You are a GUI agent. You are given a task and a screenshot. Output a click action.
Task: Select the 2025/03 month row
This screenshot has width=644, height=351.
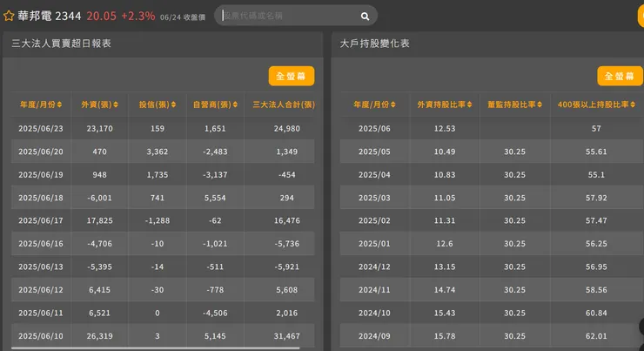point(491,198)
